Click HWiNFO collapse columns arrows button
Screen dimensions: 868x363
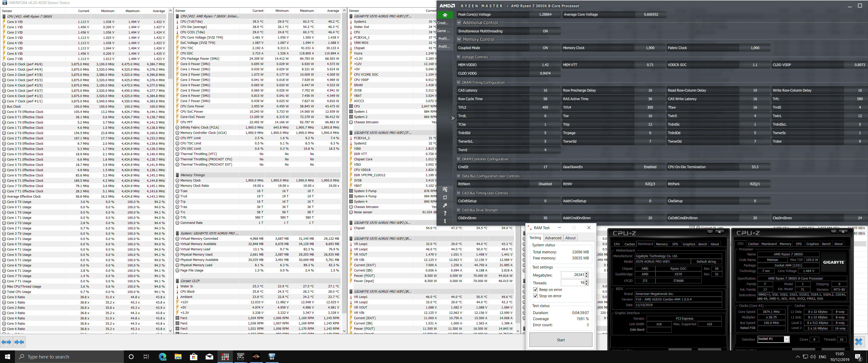coord(19,342)
